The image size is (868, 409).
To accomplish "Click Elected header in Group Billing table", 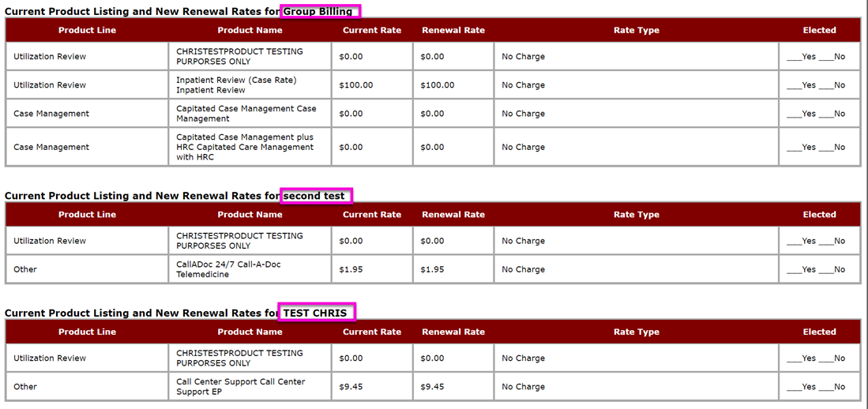I will (819, 31).
